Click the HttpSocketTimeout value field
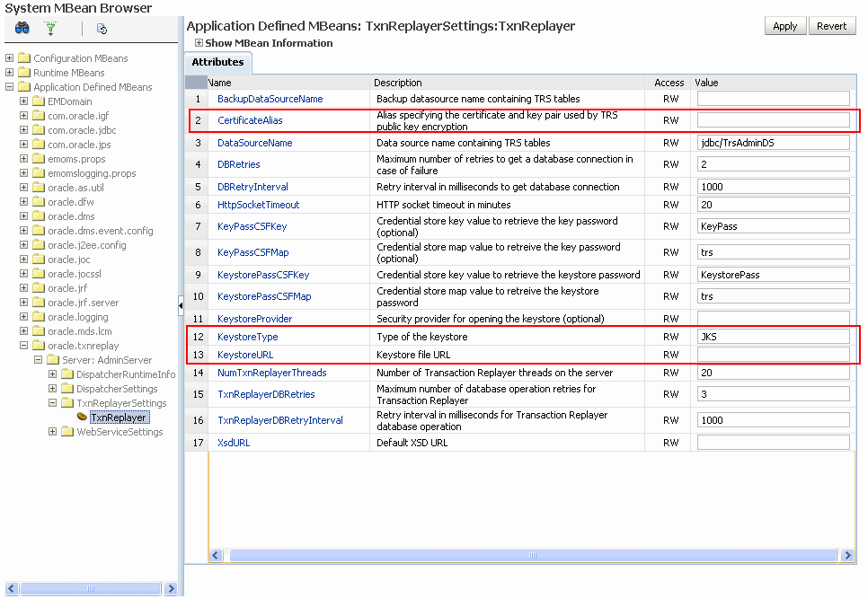Image resolution: width=868 pixels, height=598 pixels. [x=773, y=205]
